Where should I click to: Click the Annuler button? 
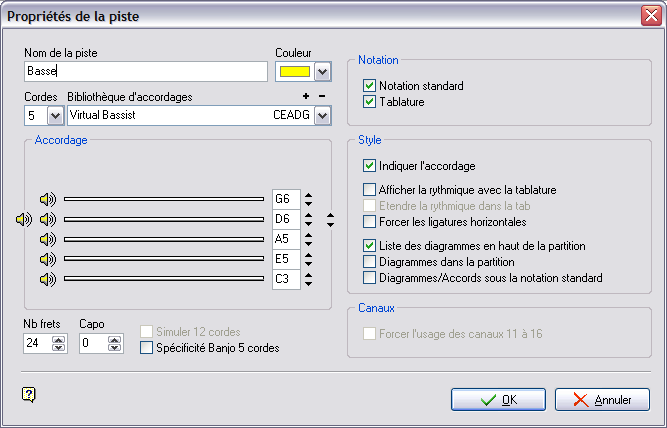[602, 400]
